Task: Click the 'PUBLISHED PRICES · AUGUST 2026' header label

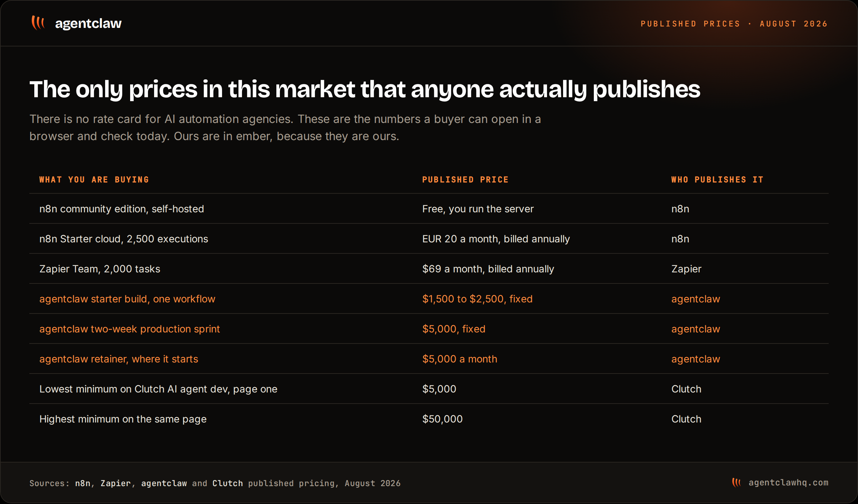Action: point(734,24)
